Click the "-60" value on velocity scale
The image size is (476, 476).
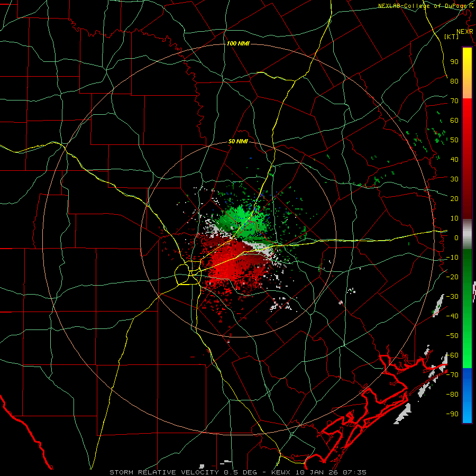(452, 355)
